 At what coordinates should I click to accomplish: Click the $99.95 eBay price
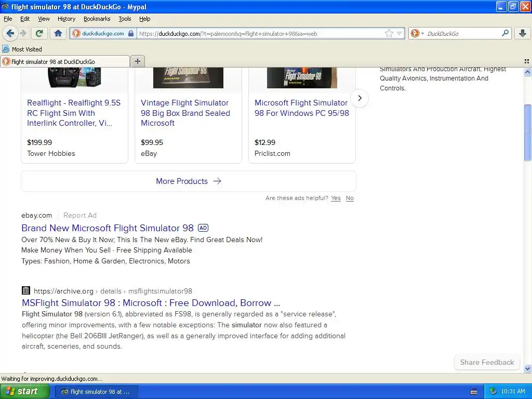[x=152, y=142]
